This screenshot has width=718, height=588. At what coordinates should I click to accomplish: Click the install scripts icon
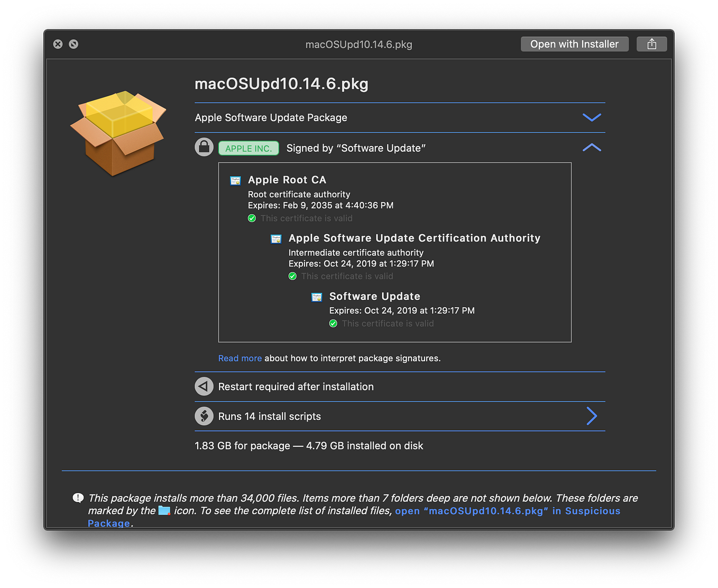(204, 416)
